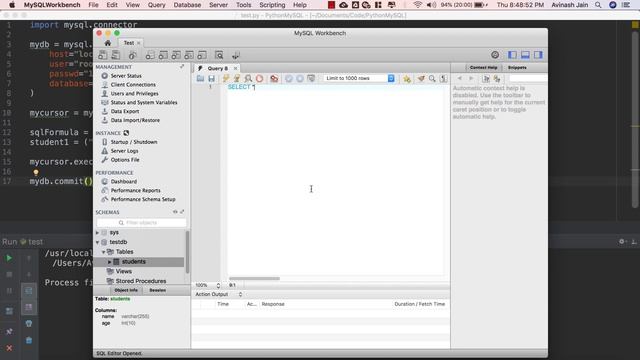The image size is (640, 360).
Task: Create new view toolbar icon
Action: (176, 55)
